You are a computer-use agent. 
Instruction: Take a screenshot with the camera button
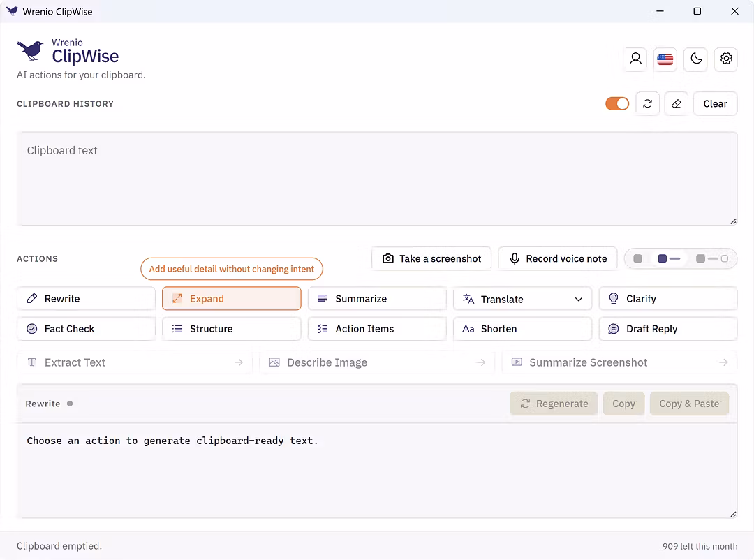click(431, 259)
